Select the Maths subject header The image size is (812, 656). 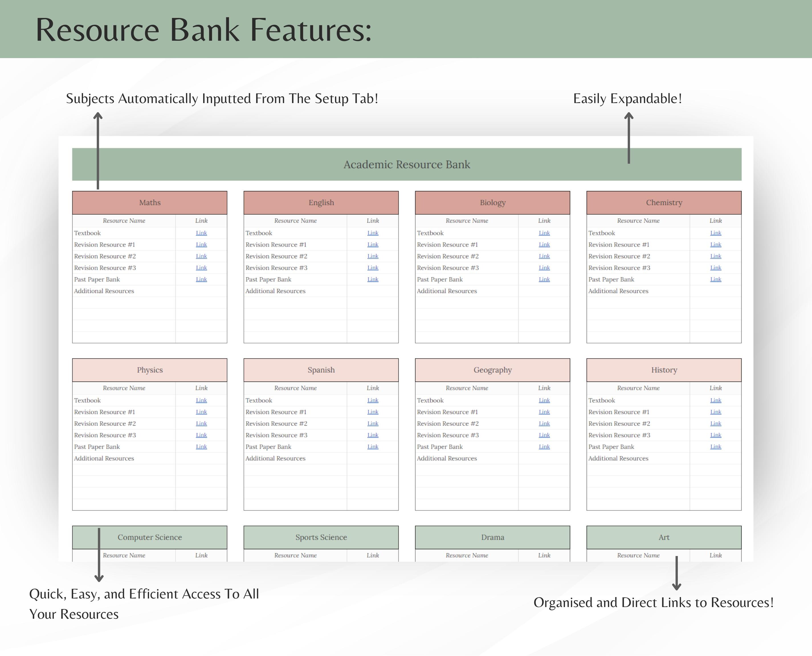pos(150,202)
